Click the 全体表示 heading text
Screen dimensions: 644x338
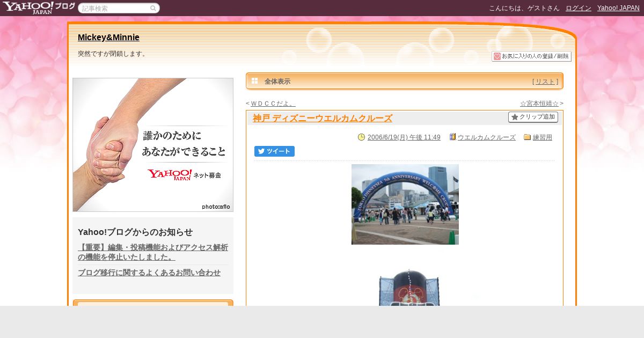point(277,82)
